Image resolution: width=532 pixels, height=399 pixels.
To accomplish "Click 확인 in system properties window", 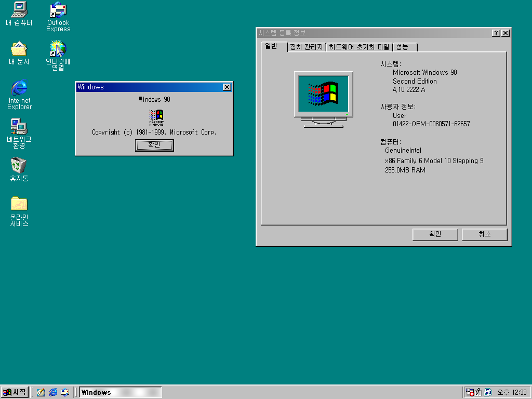I will (x=435, y=234).
